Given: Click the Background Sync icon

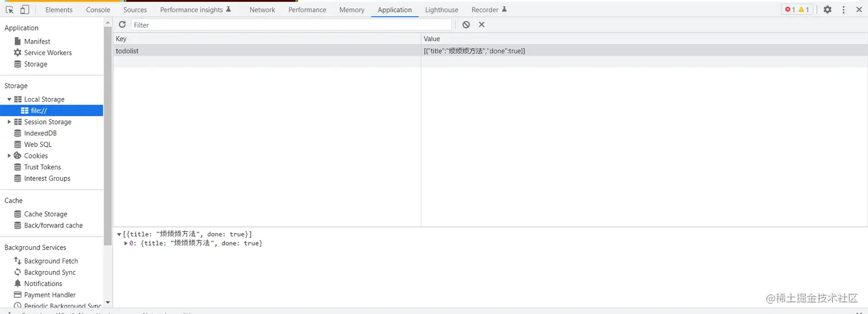Looking at the screenshot, I should (18, 272).
